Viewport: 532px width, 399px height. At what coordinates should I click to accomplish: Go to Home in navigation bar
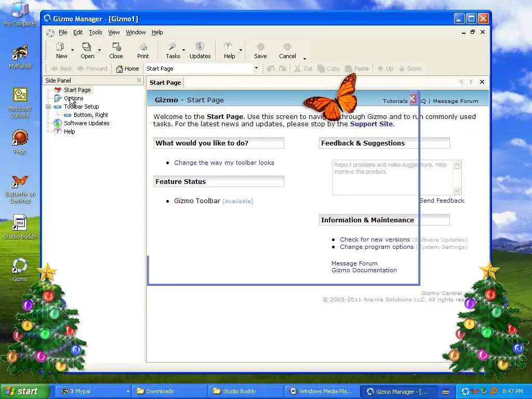point(128,69)
